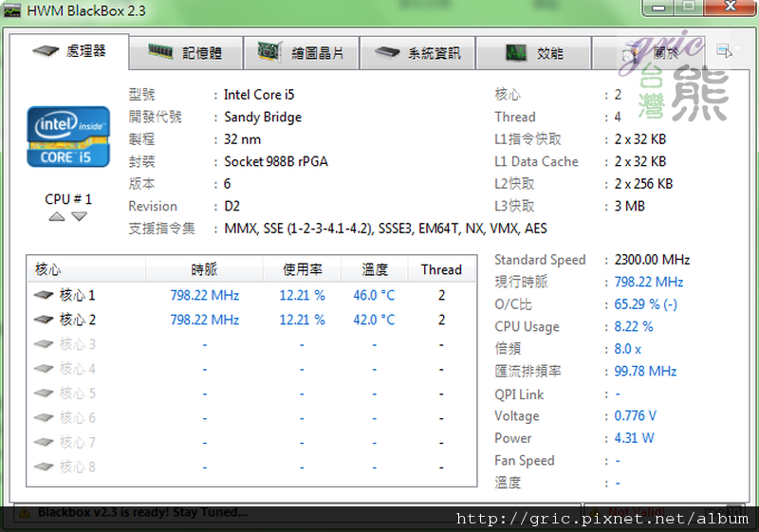Click the 4.31 W Power value
759x532 pixels.
tap(634, 438)
